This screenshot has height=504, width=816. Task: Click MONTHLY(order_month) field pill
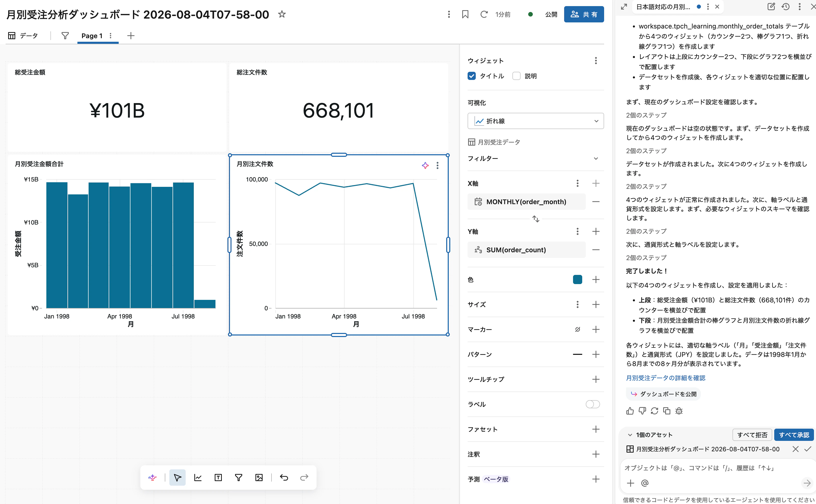tap(526, 202)
